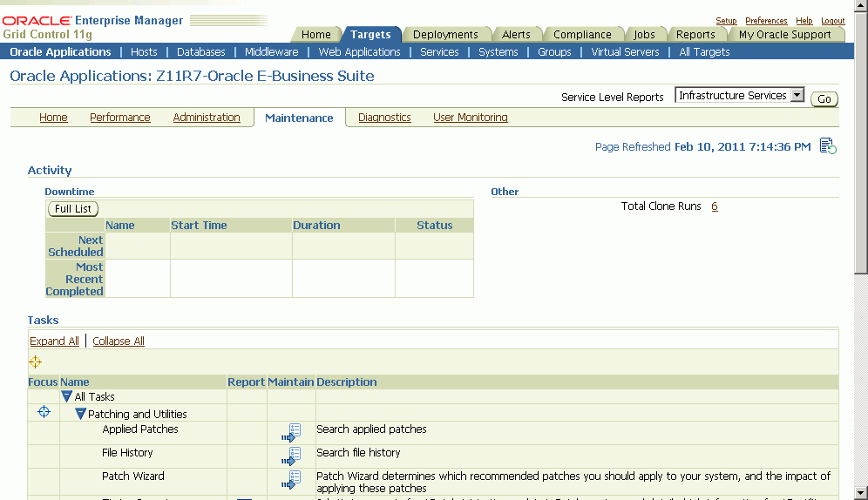Click Expand All link
The width and height of the screenshot is (868, 500).
tap(54, 341)
